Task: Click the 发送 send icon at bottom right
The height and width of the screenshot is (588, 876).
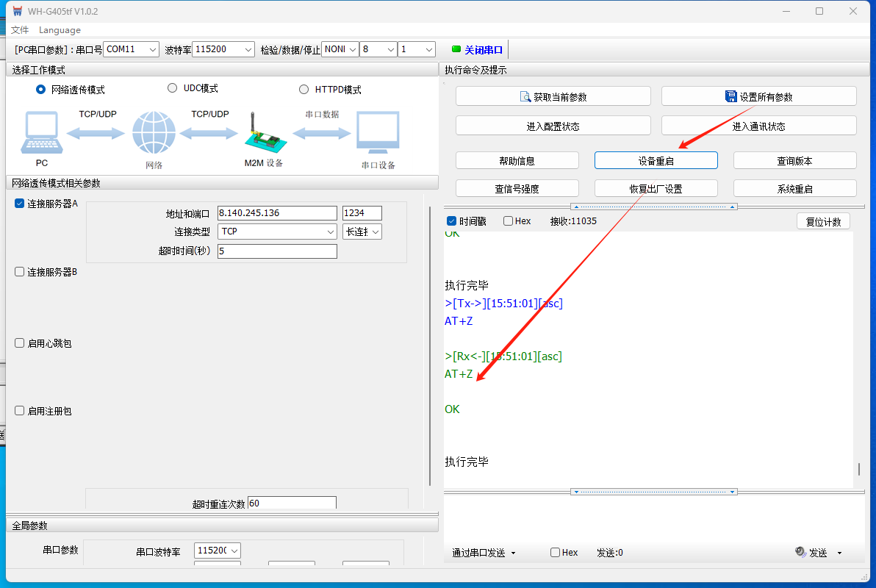Action: tap(801, 553)
